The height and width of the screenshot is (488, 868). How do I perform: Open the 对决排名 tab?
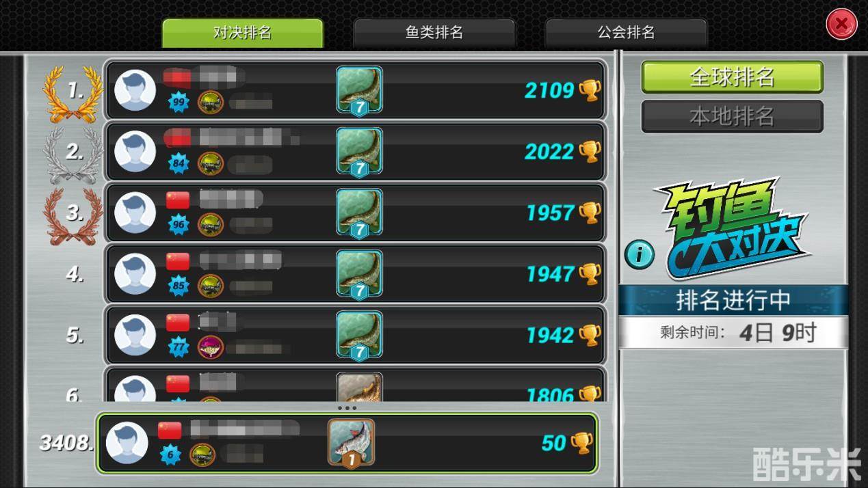click(242, 33)
